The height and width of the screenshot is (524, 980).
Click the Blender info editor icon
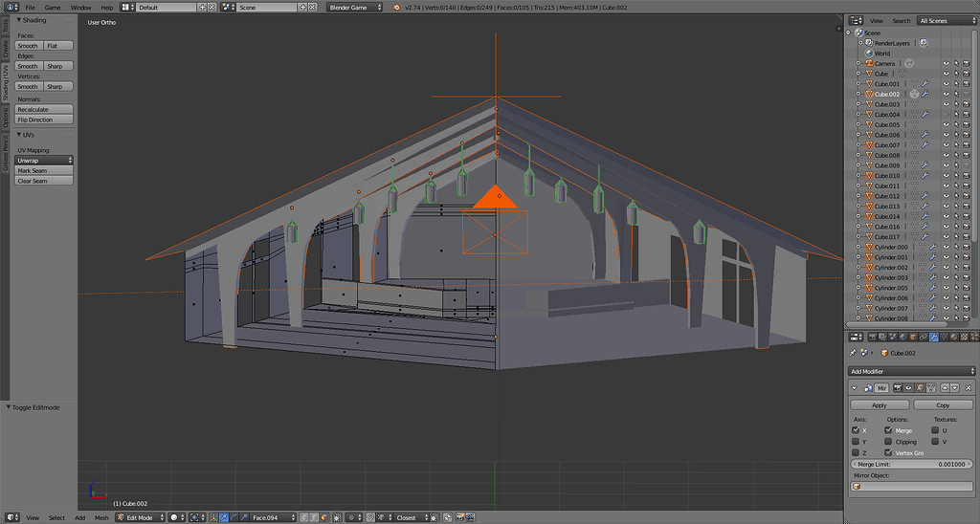tap(11, 7)
